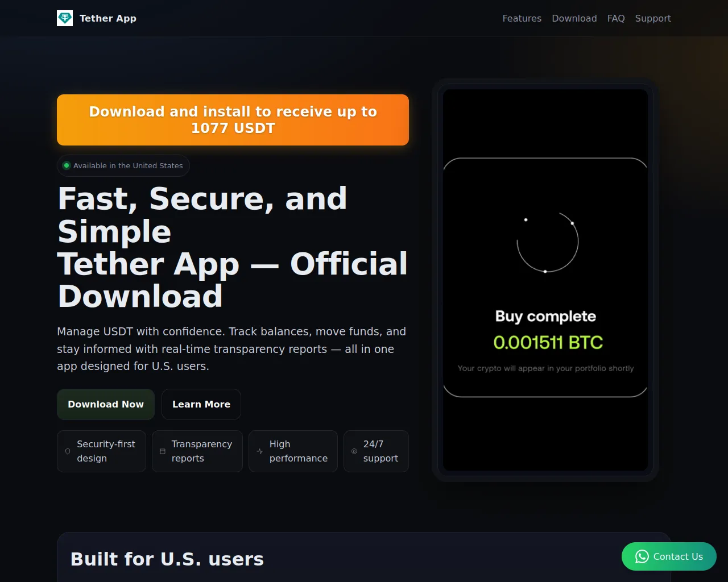
Task: Click the Built for U.S. users heading
Action: pyautogui.click(x=167, y=559)
